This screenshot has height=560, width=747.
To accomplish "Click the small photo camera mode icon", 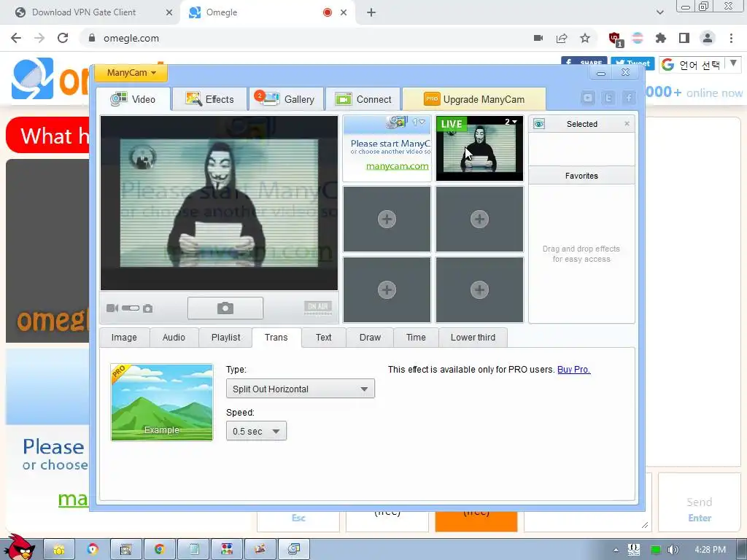I will pyautogui.click(x=147, y=308).
